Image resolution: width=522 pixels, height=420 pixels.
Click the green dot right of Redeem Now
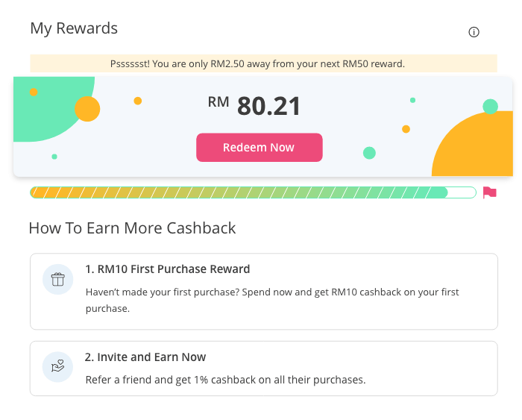pos(369,153)
